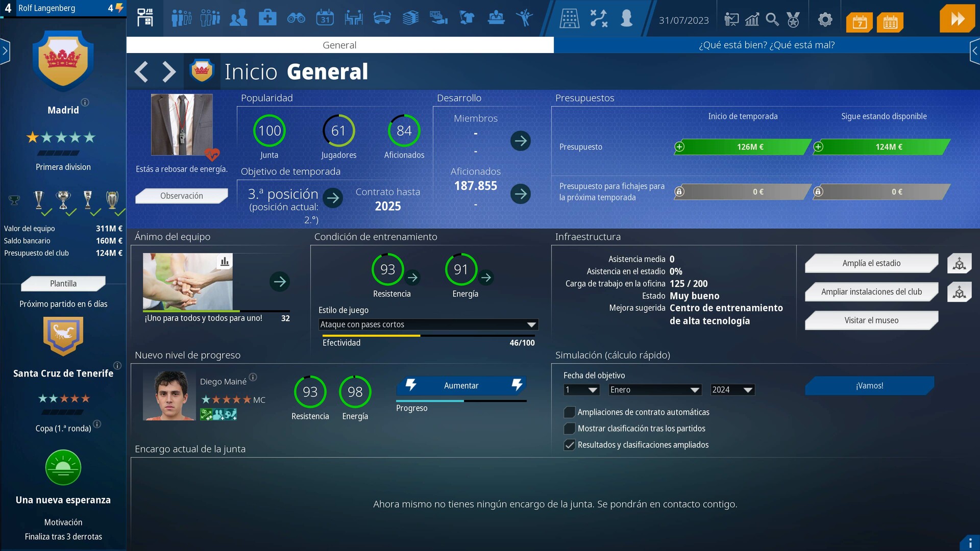
Task: Open the settings gear icon
Action: point(825,20)
